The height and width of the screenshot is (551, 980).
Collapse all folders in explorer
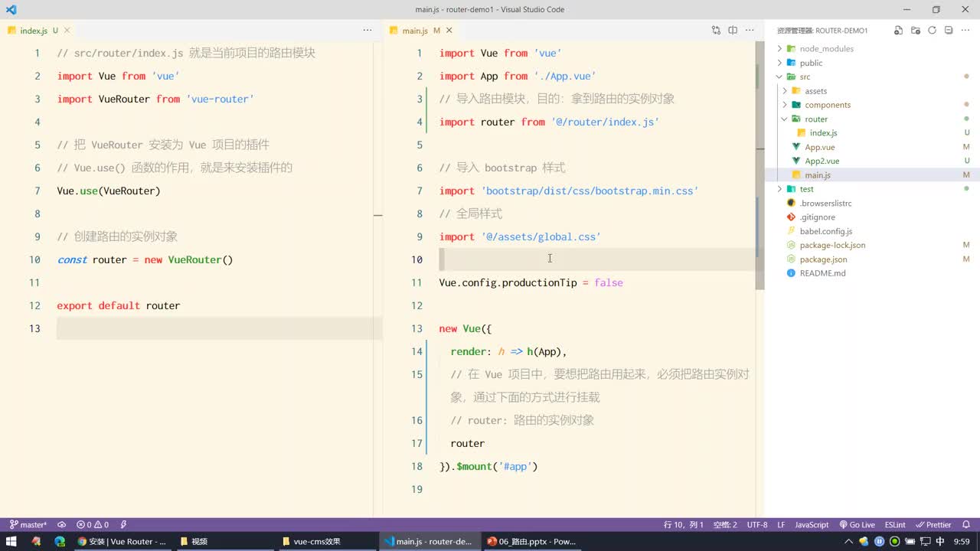pyautogui.click(x=948, y=31)
